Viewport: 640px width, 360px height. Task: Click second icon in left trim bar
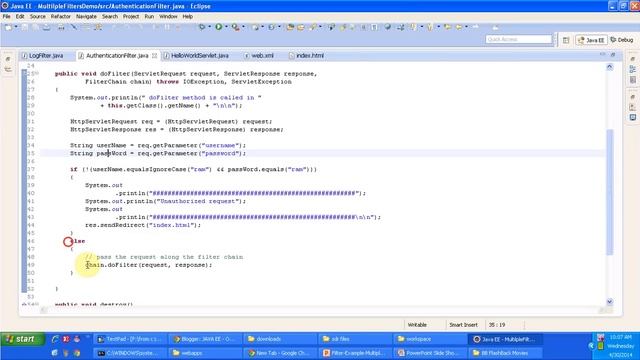(x=8, y=70)
